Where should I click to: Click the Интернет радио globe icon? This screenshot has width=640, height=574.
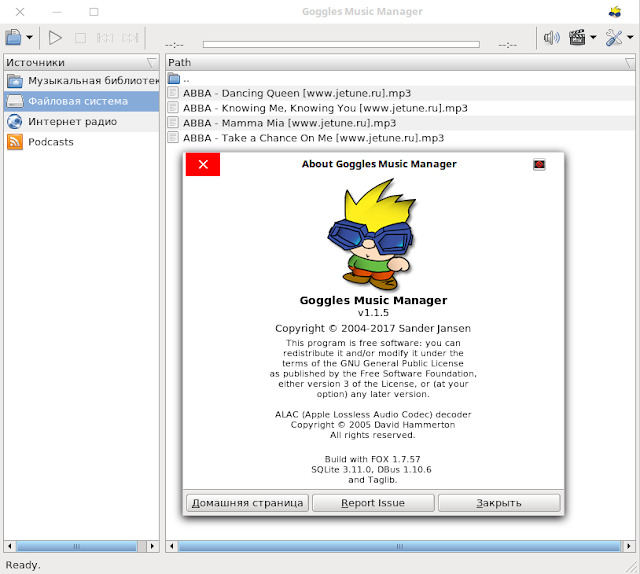[15, 122]
